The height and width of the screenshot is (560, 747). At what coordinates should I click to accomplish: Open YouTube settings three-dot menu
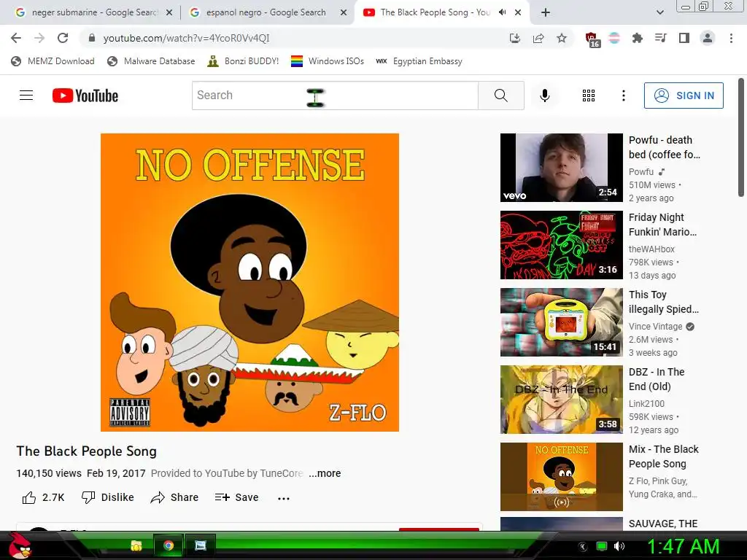pos(623,96)
